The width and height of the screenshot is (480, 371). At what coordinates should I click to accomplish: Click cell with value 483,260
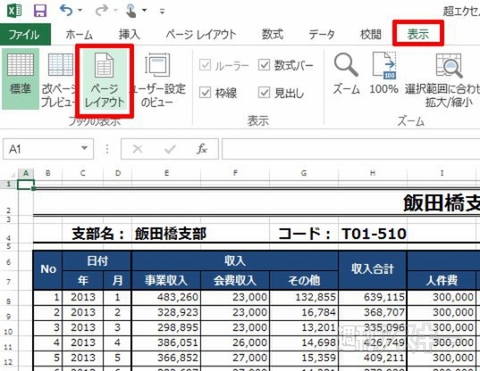pos(166,297)
